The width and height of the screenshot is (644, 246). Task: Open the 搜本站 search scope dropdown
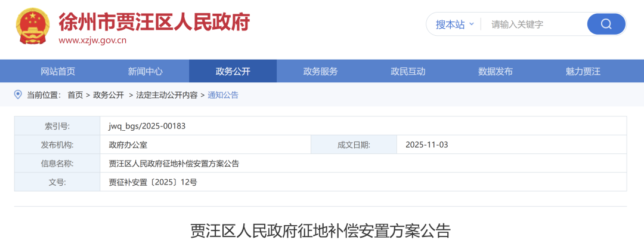(454, 24)
